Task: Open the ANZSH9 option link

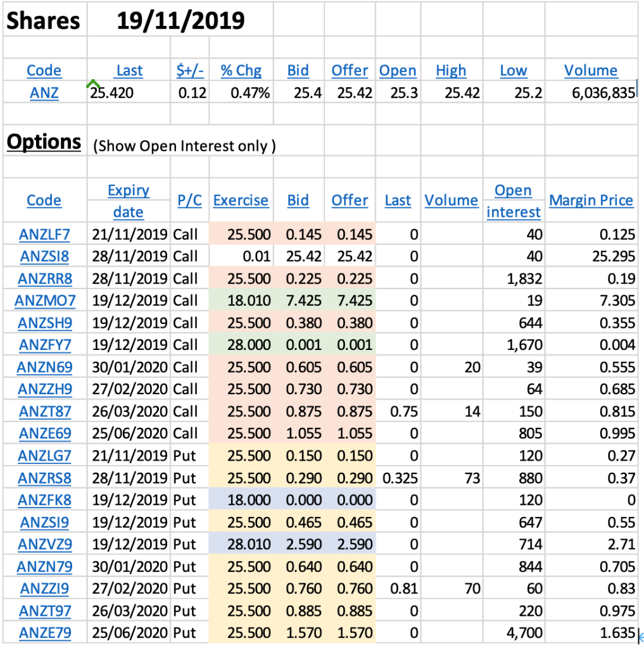Action: pos(45,323)
